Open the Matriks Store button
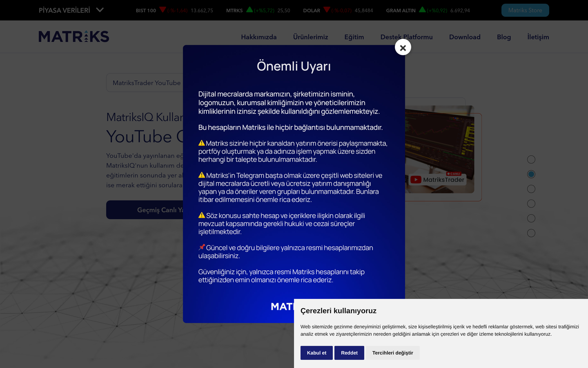The image size is (588, 368). point(525,10)
